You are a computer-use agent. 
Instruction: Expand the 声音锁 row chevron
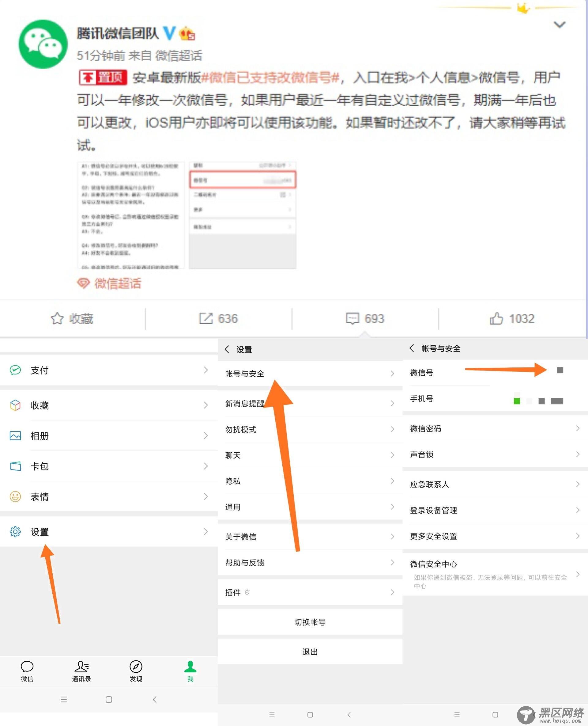(578, 454)
